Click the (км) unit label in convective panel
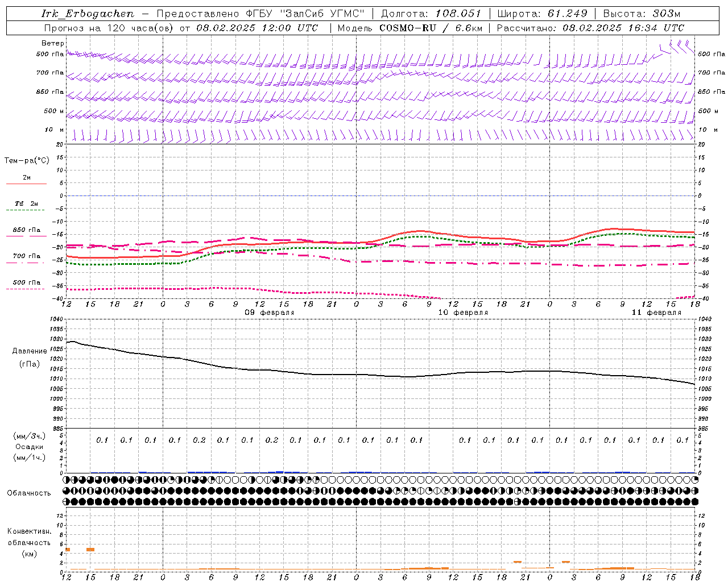728x582 pixels. 29,554
